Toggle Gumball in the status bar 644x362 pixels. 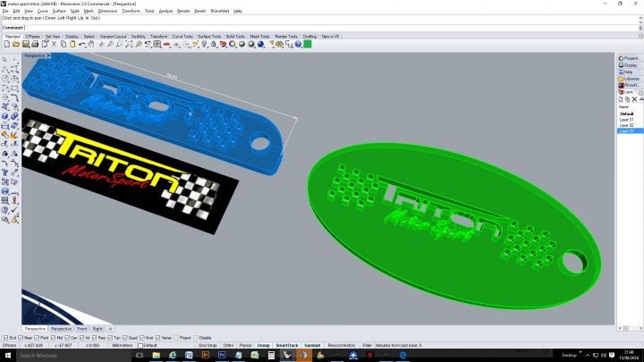pos(312,346)
